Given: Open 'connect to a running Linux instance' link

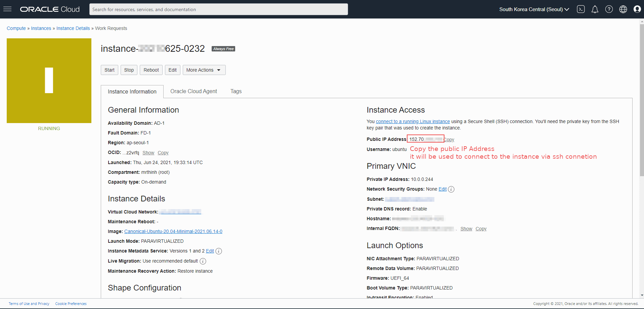Looking at the screenshot, I should point(413,121).
